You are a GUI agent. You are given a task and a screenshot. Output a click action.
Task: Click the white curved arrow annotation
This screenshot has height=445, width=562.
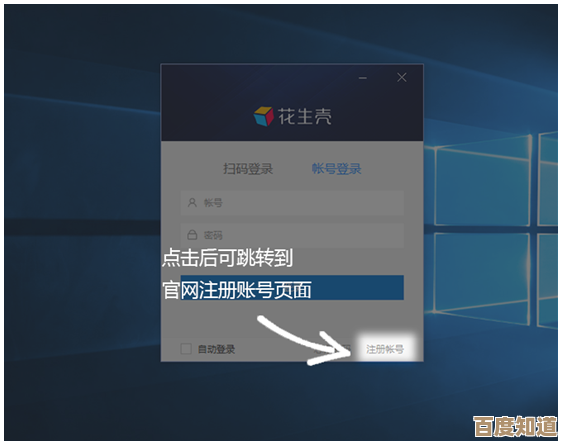point(304,340)
